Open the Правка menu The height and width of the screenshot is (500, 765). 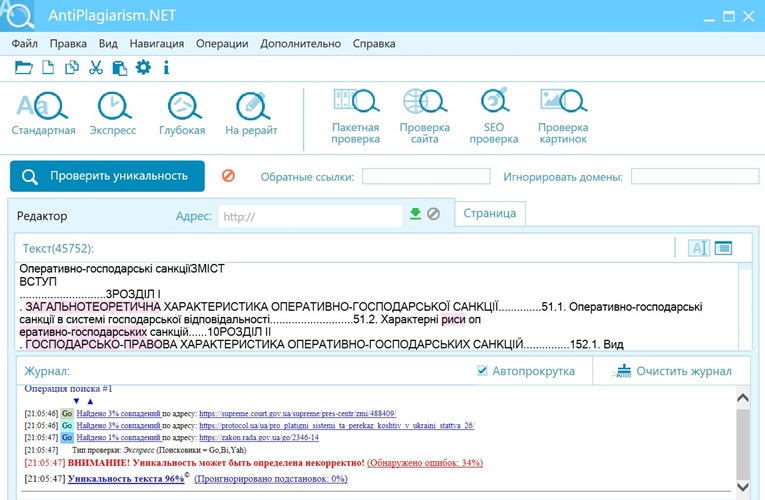tap(68, 43)
